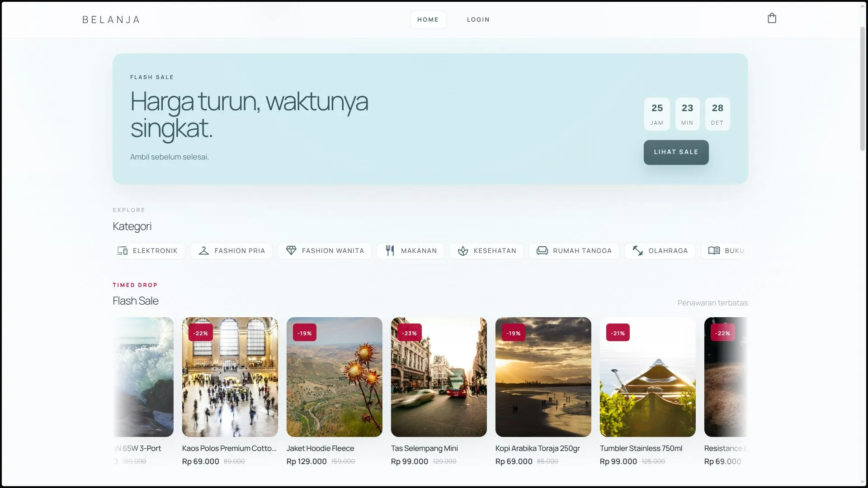This screenshot has height=488, width=868.
Task: Click the -22% badge on Kaos Polos
Action: click(x=200, y=333)
